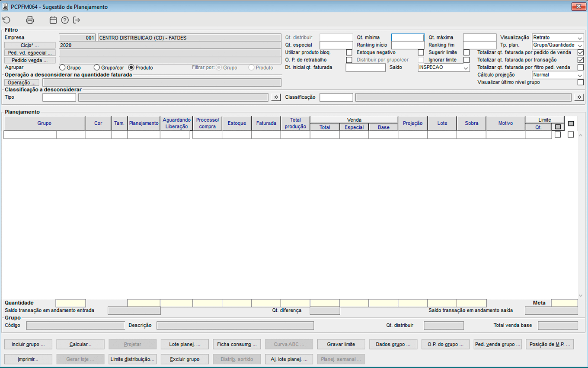Click the refresh/undo toolbar icon
Viewport: 588px width, 368px height.
6,20
